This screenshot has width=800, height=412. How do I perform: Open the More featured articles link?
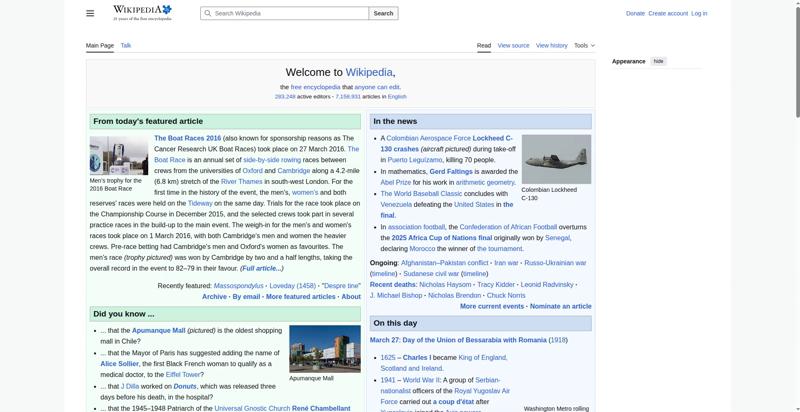point(300,297)
